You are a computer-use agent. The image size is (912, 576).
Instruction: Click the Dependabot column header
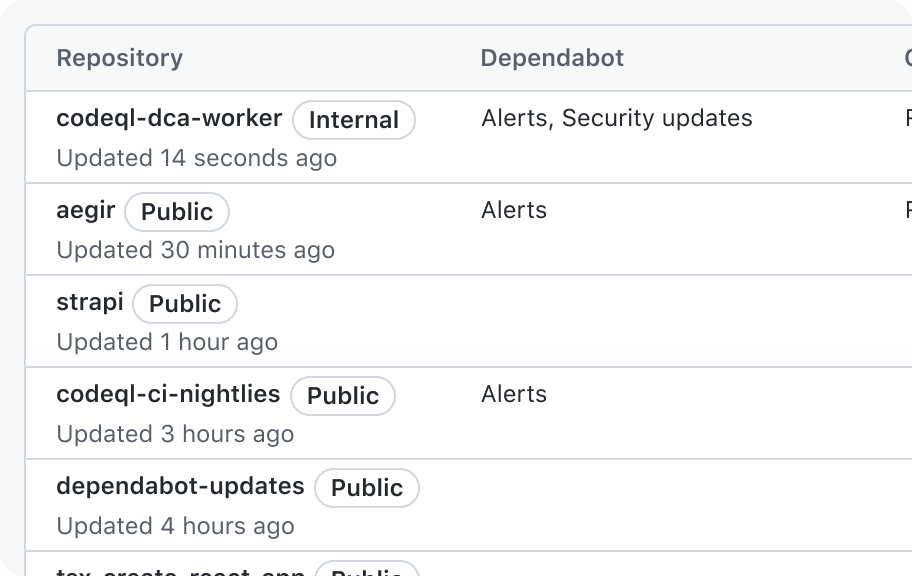(552, 58)
